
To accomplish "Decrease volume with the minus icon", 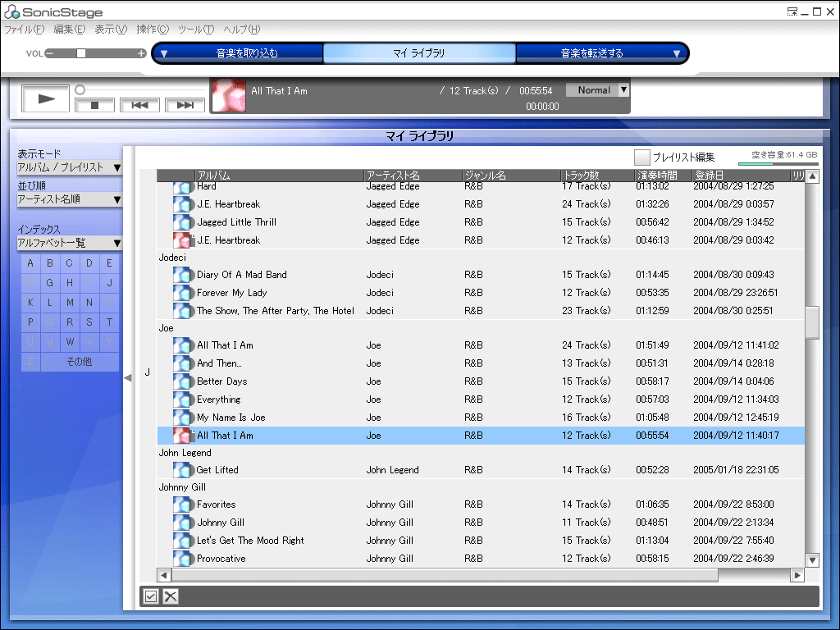I will pos(49,53).
